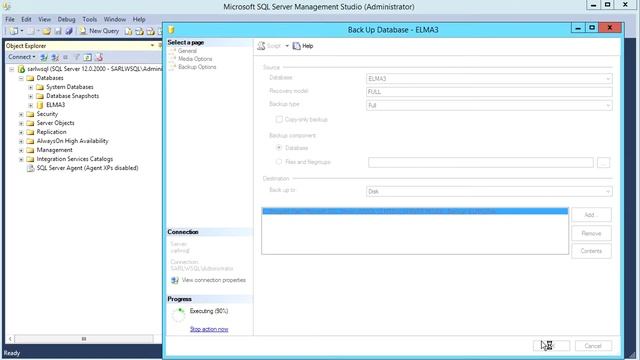Click the New Project toolbar icon
The width and height of the screenshot is (640, 360).
pyautogui.click(x=13, y=31)
